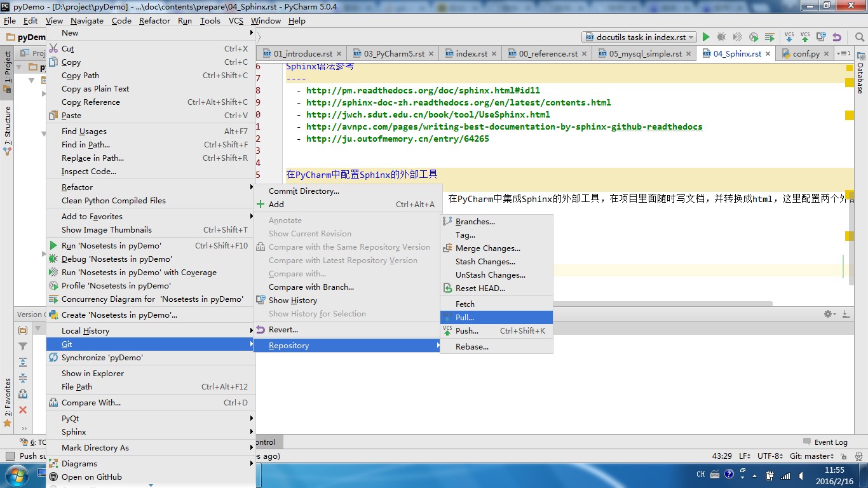Run the docutils task with green arrow
The image size is (868, 488).
coord(705,37)
